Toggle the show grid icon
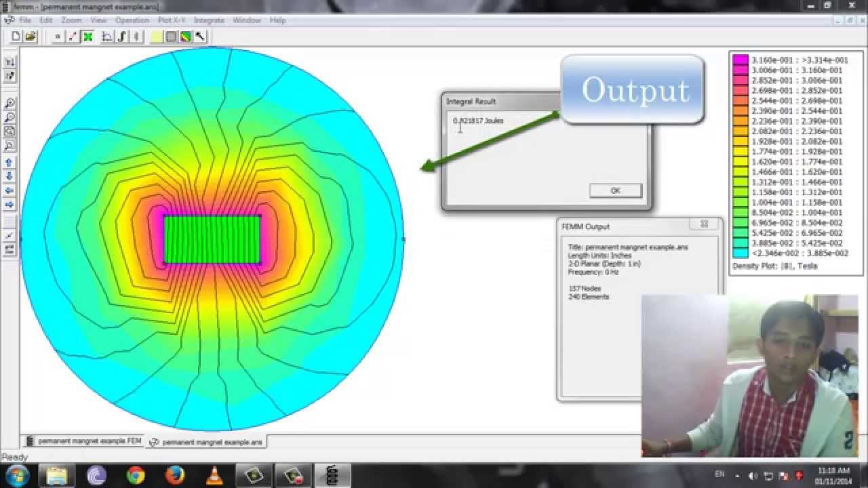Viewport: 868px width, 488px height. pos(10,222)
